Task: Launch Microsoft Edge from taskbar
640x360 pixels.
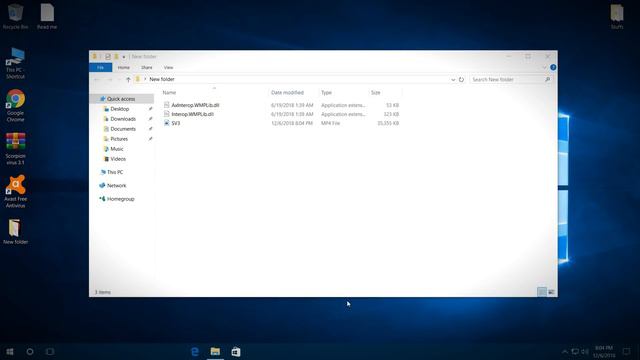Action: 195,351
